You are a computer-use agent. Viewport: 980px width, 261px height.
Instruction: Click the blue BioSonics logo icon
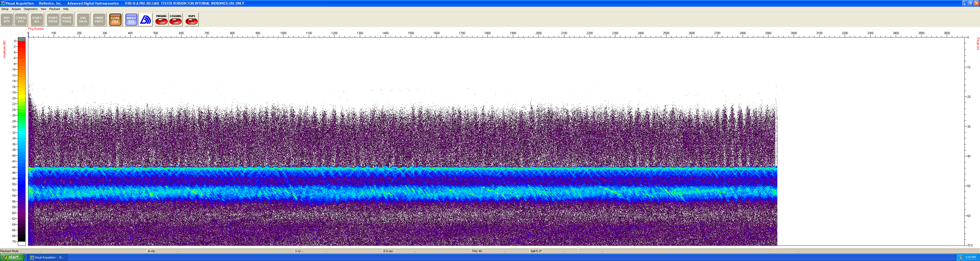click(146, 20)
